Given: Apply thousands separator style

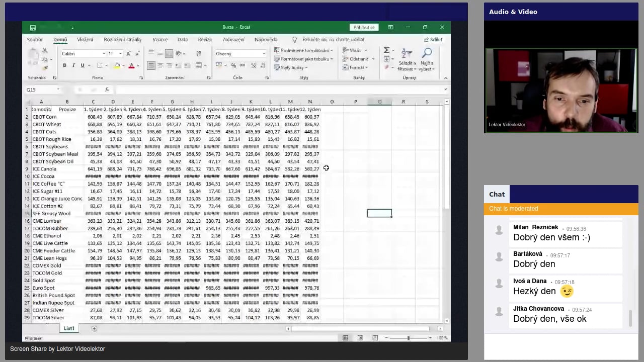Looking at the screenshot, I should 243,65.
